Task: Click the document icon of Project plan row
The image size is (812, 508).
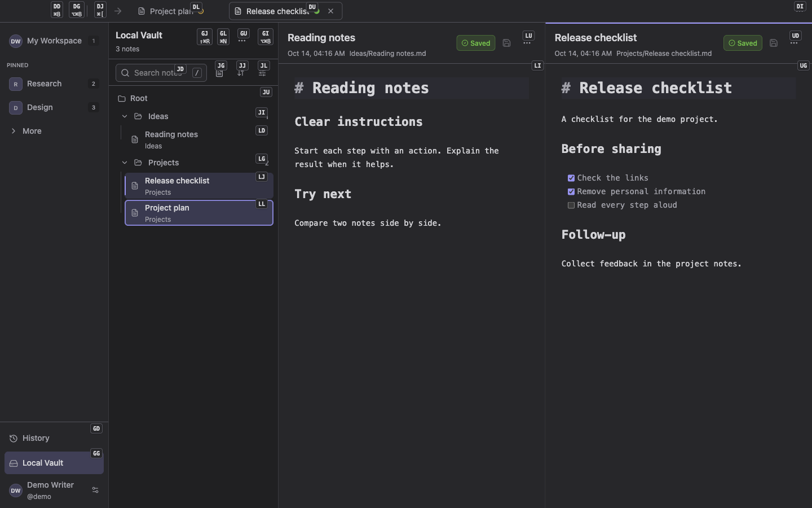Action: pyautogui.click(x=135, y=213)
